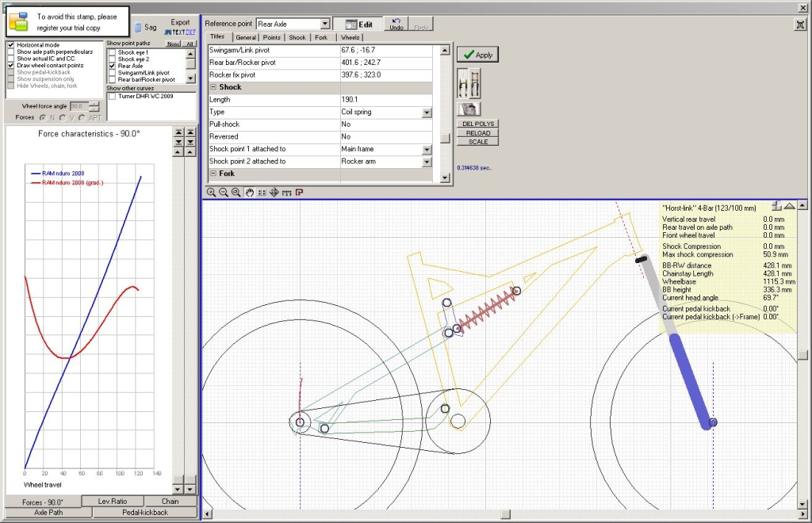Viewport: 812px width, 523px height.
Task: Select the hand pan tool
Action: pyautogui.click(x=249, y=192)
